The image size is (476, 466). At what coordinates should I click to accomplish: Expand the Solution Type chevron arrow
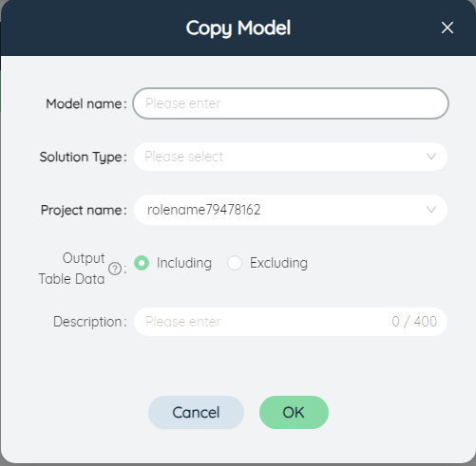click(431, 157)
